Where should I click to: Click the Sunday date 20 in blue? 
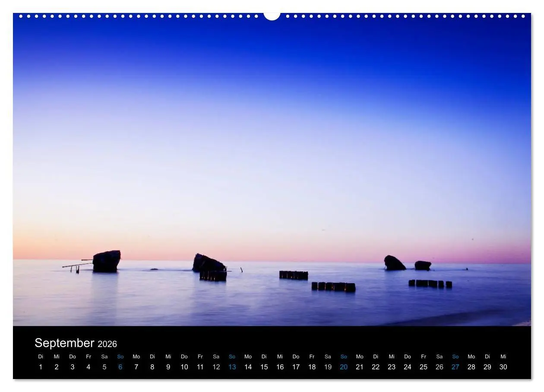point(344,367)
